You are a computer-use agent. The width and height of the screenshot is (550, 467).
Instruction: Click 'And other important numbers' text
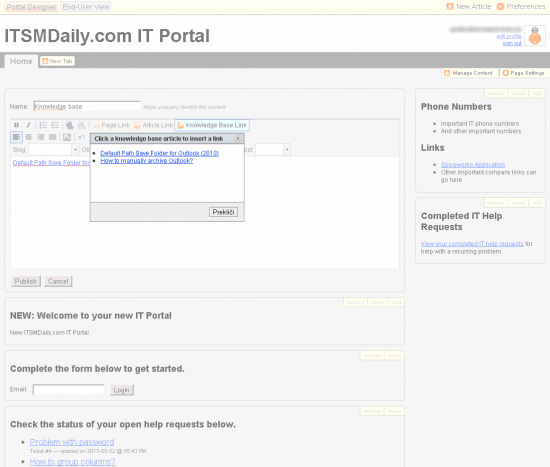point(481,131)
